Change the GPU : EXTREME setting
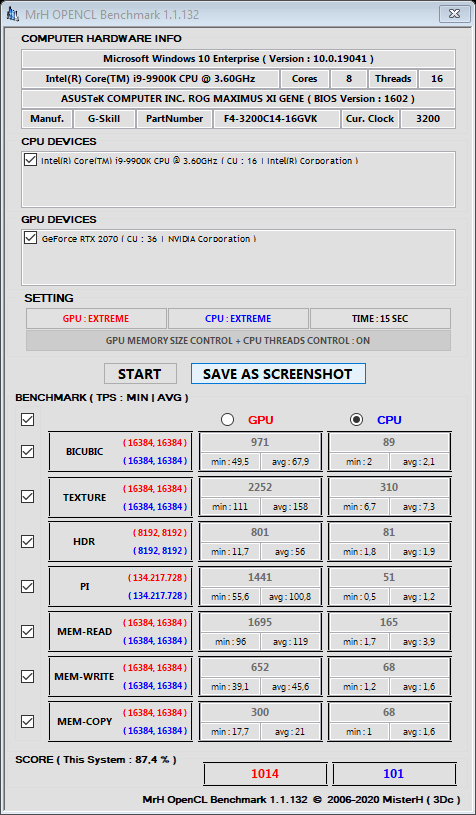This screenshot has width=476, height=815. point(96,319)
